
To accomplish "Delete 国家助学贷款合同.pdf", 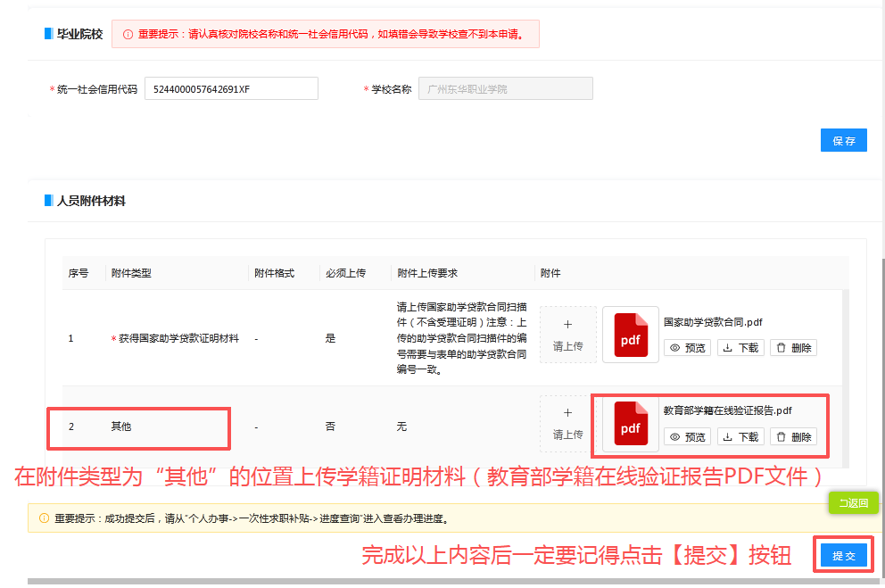I will (794, 348).
